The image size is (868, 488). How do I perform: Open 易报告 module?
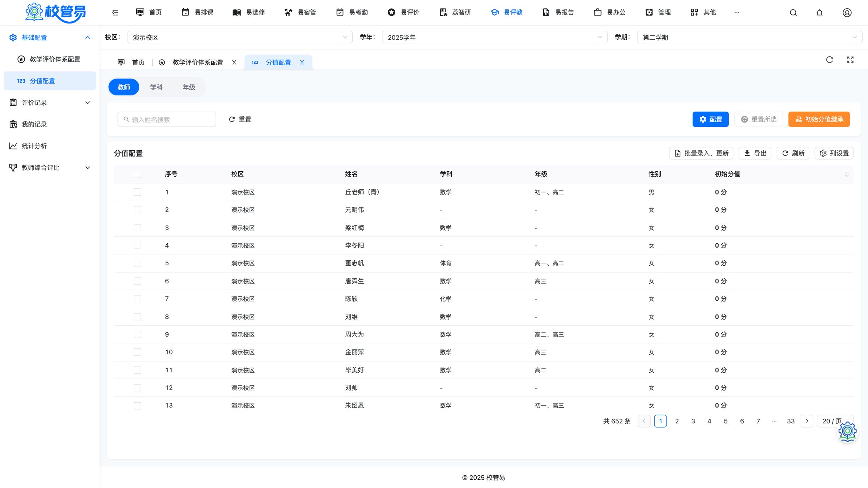pyautogui.click(x=558, y=12)
